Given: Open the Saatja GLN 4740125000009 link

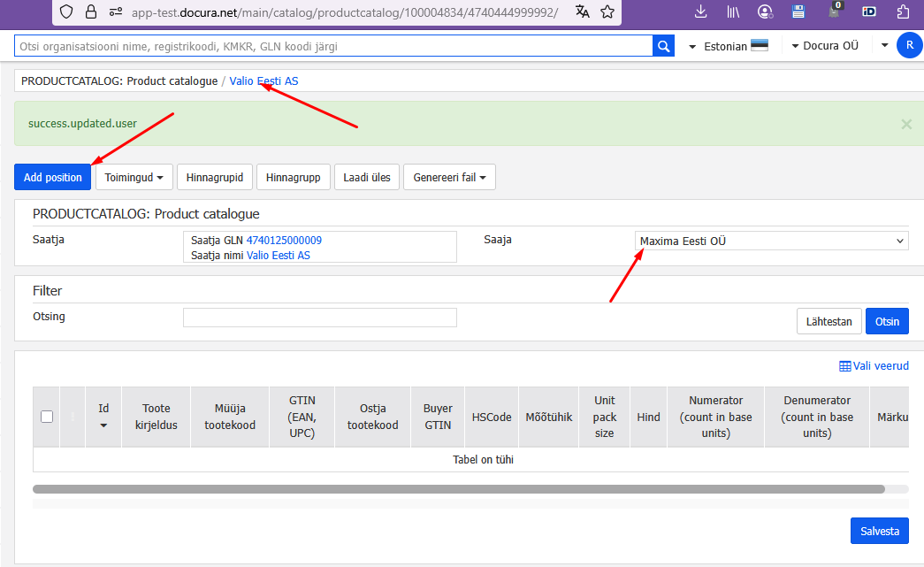Looking at the screenshot, I should 284,241.
